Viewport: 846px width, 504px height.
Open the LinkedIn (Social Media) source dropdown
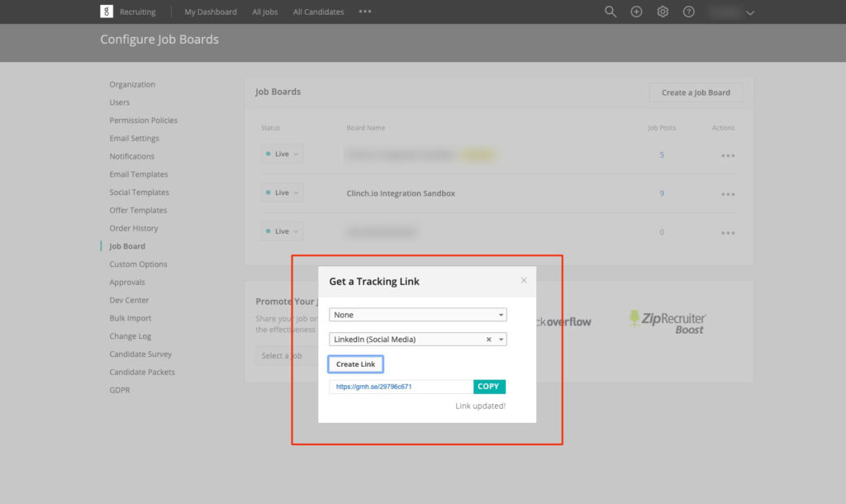[x=501, y=340]
